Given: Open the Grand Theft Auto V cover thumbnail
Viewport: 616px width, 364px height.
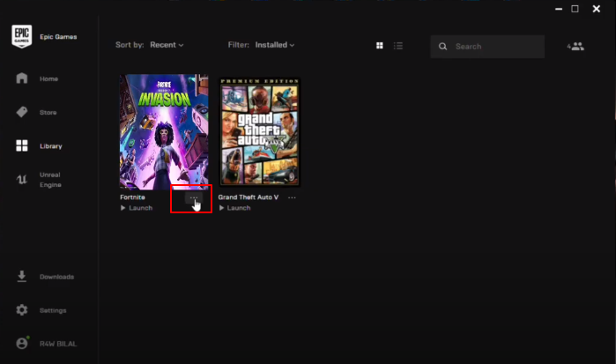Looking at the screenshot, I should 259,131.
